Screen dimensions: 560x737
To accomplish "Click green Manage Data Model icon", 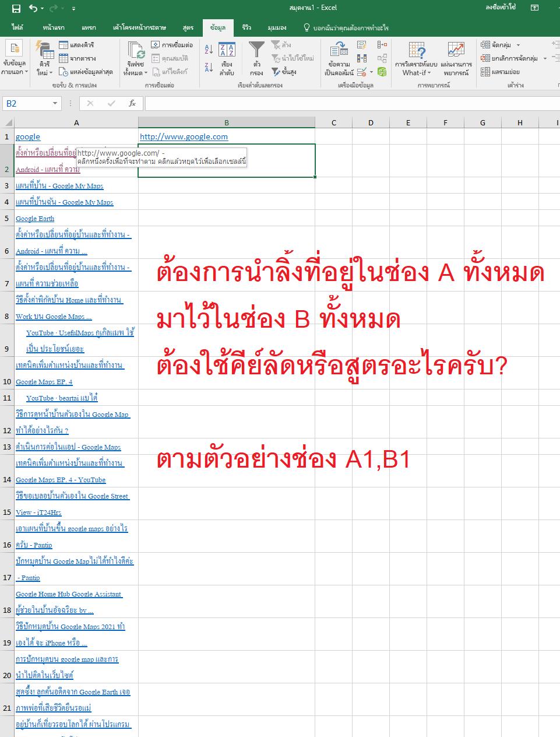I will [x=382, y=72].
